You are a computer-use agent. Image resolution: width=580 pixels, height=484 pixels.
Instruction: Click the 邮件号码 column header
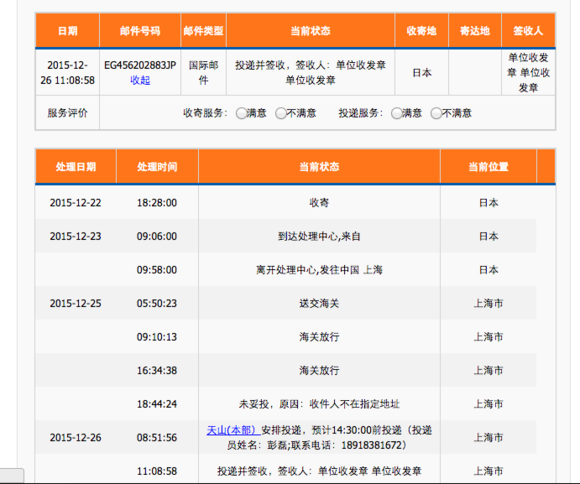140,31
